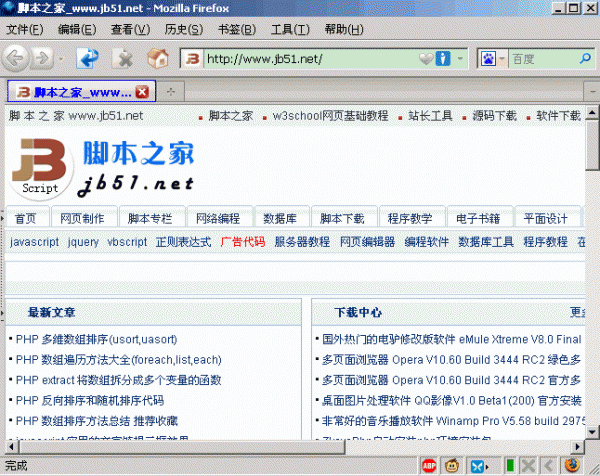Open the Baidu search engine selector
This screenshot has width=600, height=476.
(x=493, y=59)
